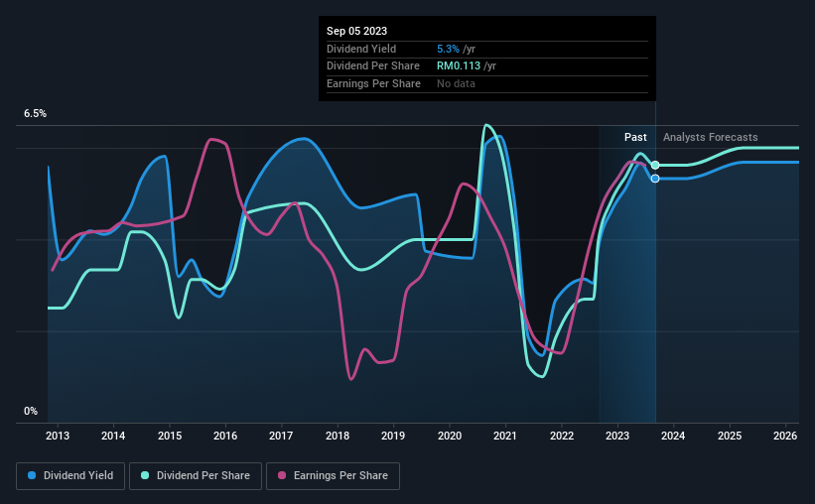This screenshot has width=815, height=504.
Task: Click the RM0.113 dividend per share value
Action: click(x=459, y=66)
